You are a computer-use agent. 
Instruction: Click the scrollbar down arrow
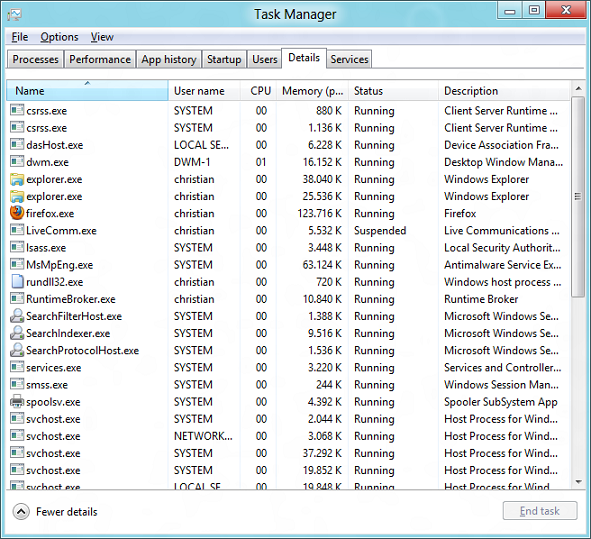pyautogui.click(x=578, y=482)
